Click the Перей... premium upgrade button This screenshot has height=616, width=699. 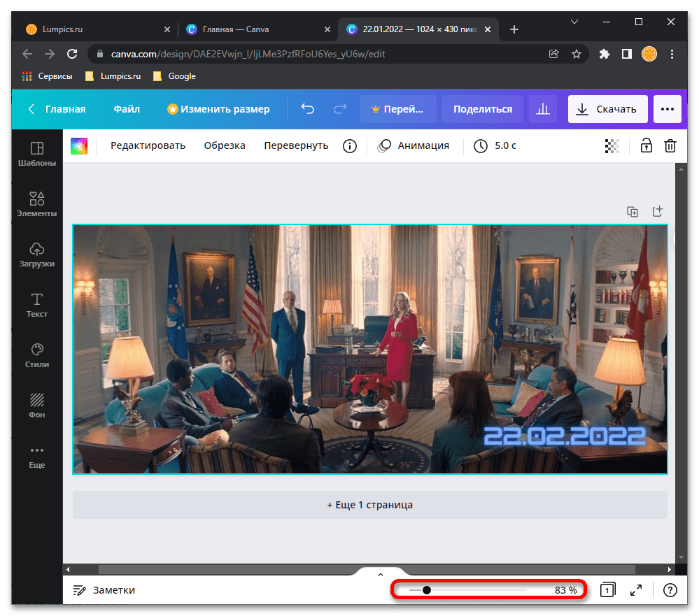398,108
